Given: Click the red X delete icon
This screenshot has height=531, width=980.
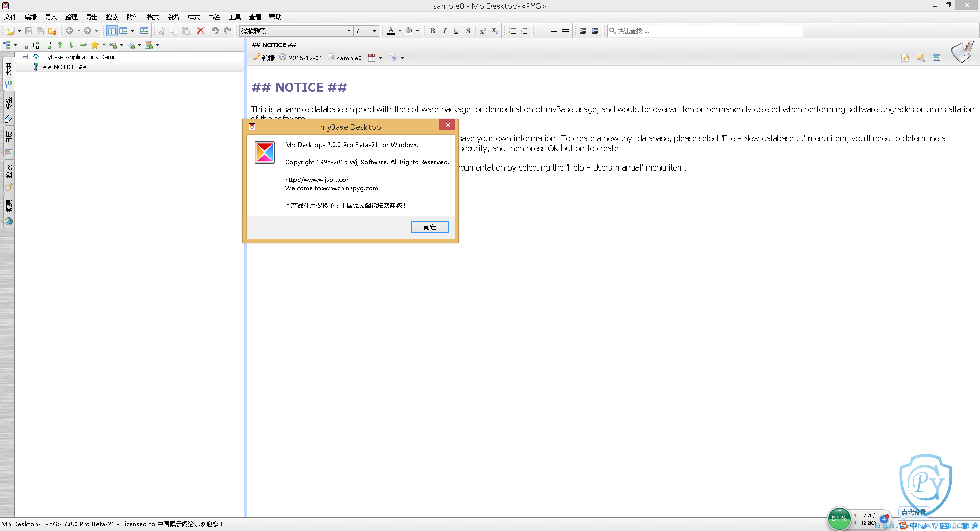Looking at the screenshot, I should [x=201, y=31].
